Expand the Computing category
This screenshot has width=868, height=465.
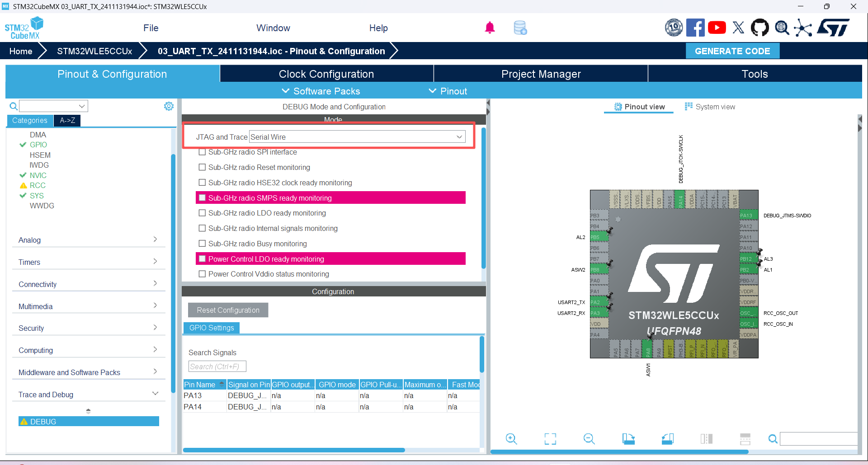tap(89, 350)
